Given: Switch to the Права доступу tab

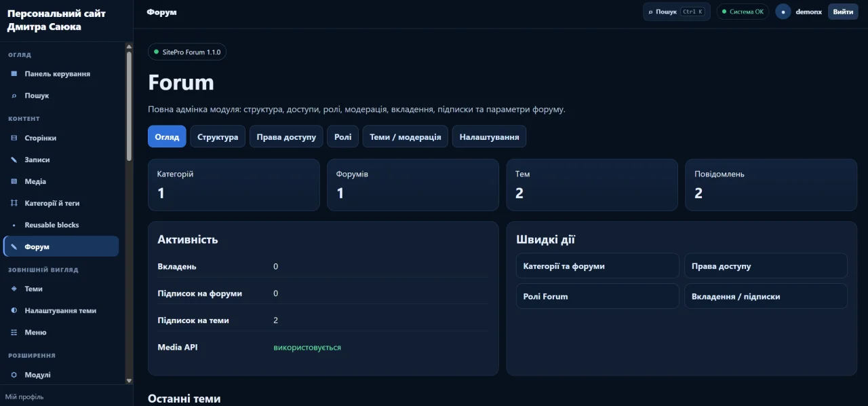Looking at the screenshot, I should 286,136.
